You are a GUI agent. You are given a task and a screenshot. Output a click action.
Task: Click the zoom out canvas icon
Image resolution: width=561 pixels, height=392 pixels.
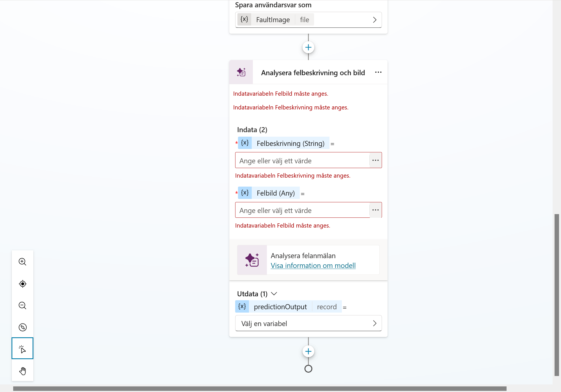[22, 305]
